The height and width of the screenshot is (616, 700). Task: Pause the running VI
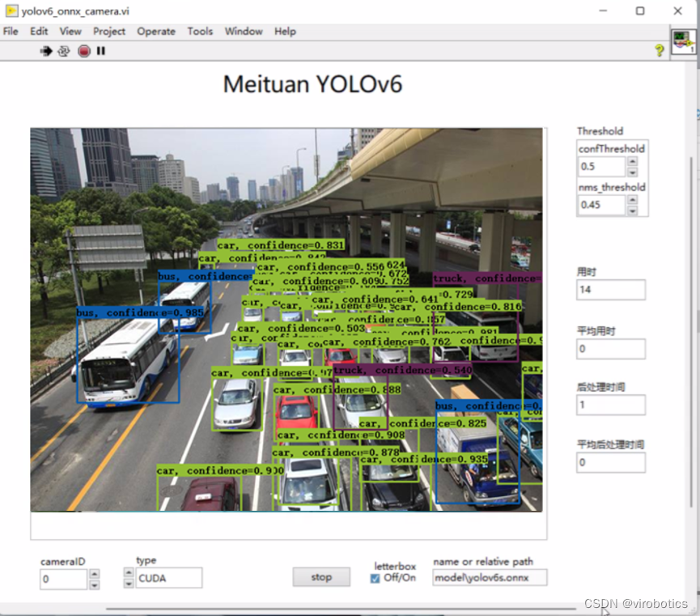pyautogui.click(x=101, y=51)
